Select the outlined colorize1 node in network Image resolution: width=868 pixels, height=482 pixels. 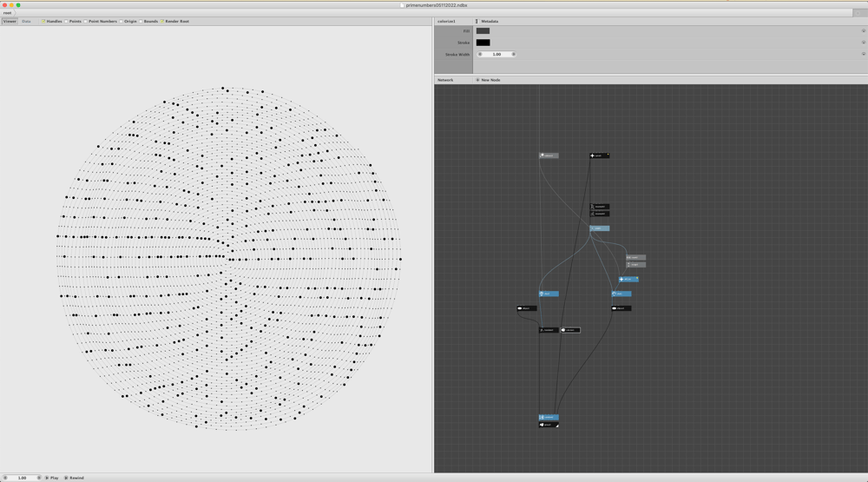pyautogui.click(x=570, y=330)
